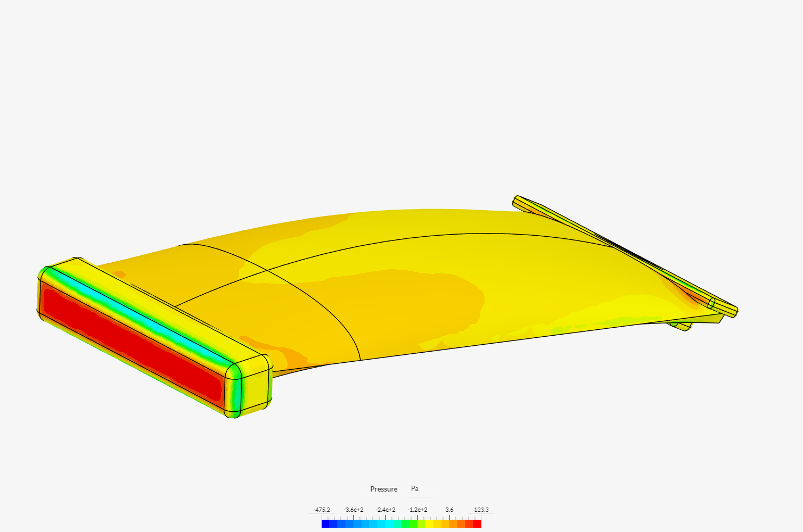
Task: Click the -2.4e+2 legend tick label
Action: click(386, 510)
